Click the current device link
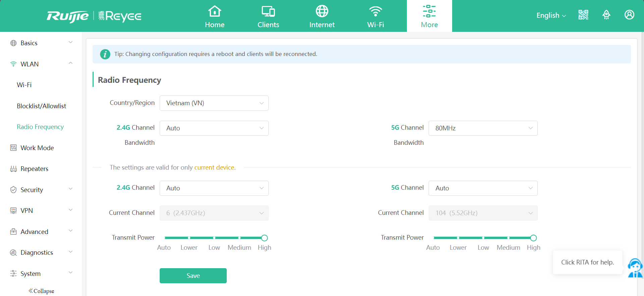 [214, 167]
